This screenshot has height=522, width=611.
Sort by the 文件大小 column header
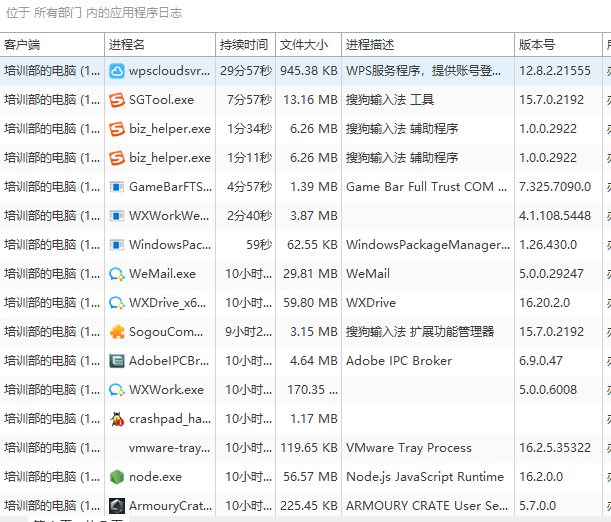(309, 45)
